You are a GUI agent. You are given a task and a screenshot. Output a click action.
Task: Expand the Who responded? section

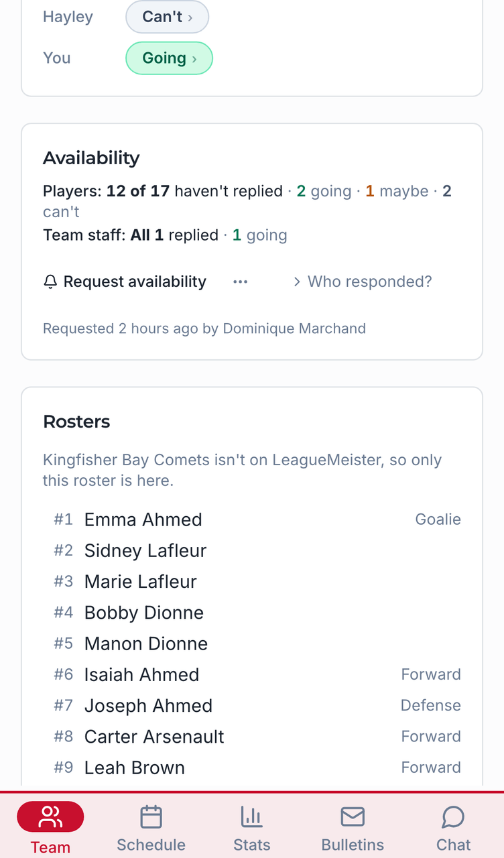pos(363,282)
